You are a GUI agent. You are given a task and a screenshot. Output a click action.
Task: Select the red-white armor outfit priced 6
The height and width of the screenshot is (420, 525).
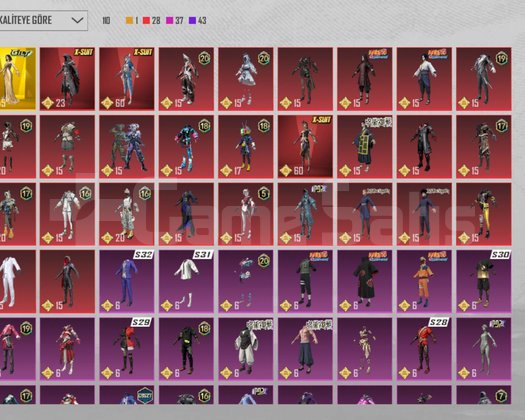tap(67, 349)
